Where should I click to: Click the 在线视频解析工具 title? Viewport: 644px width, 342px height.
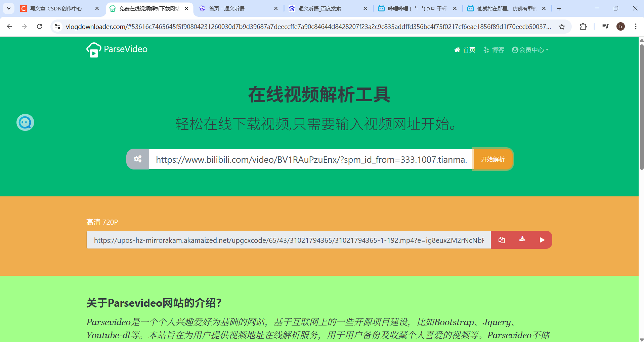point(319,94)
